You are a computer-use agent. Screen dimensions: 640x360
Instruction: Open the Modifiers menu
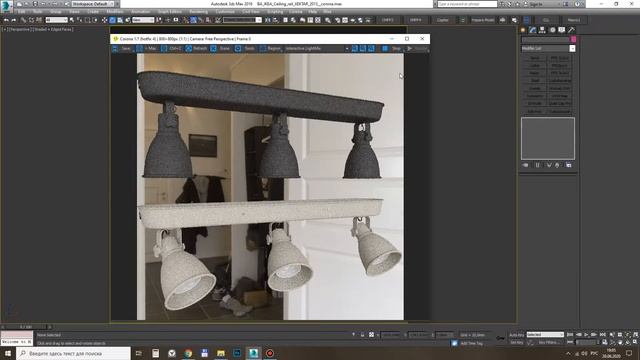pyautogui.click(x=115, y=12)
